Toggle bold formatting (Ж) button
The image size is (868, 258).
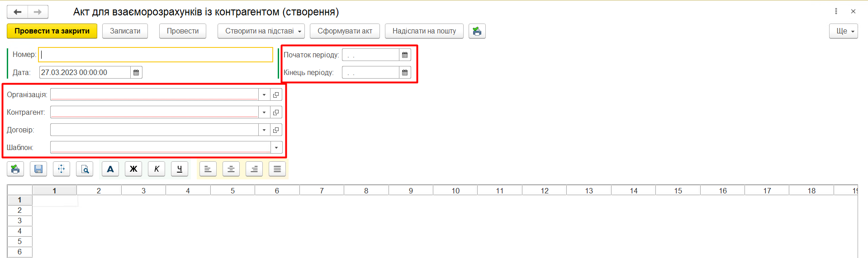(133, 169)
